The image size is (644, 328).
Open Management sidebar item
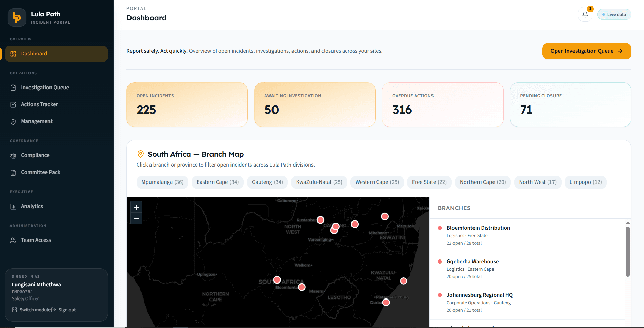tap(56, 121)
